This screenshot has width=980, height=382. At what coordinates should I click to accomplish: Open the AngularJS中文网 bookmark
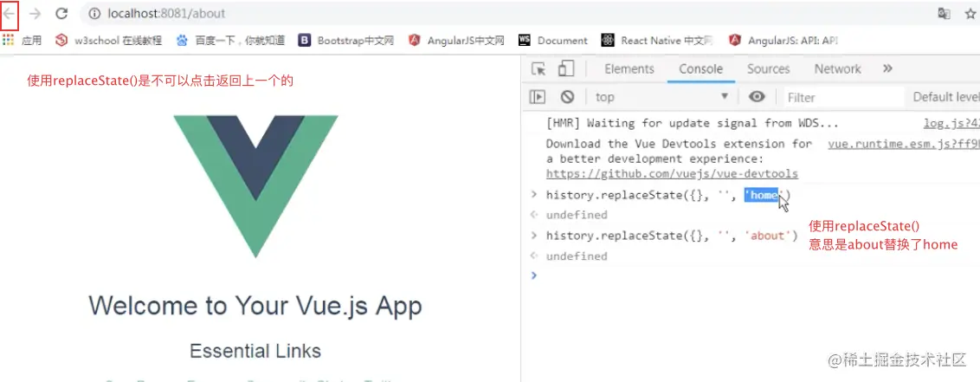[x=456, y=41]
